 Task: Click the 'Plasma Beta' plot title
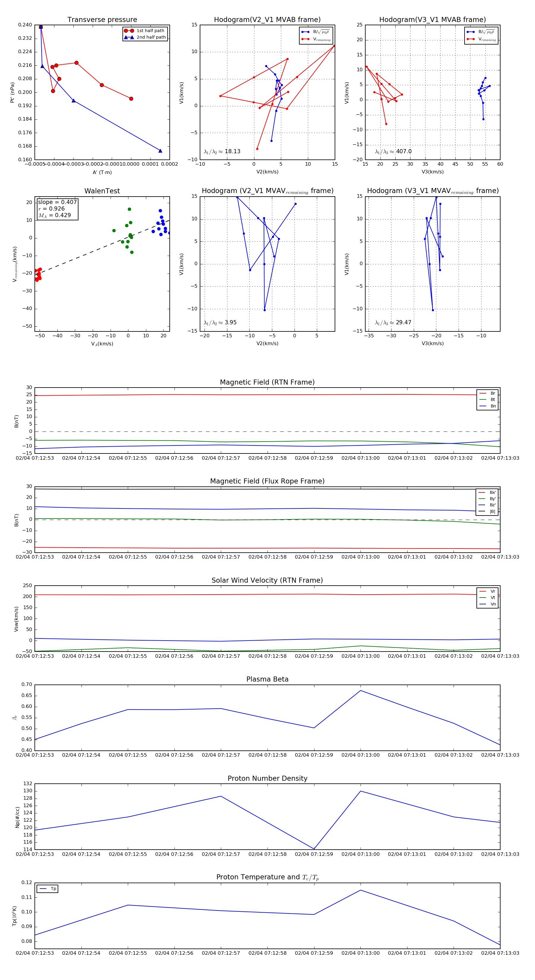click(267, 679)
